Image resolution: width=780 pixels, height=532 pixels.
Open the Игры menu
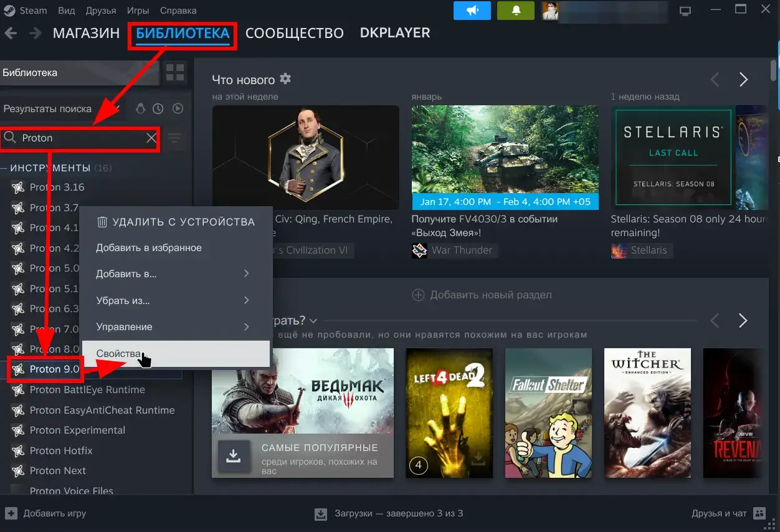point(137,11)
